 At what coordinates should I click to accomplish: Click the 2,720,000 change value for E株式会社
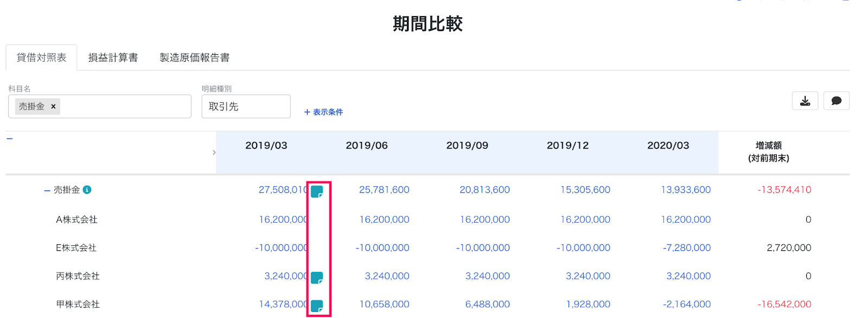tap(789, 248)
